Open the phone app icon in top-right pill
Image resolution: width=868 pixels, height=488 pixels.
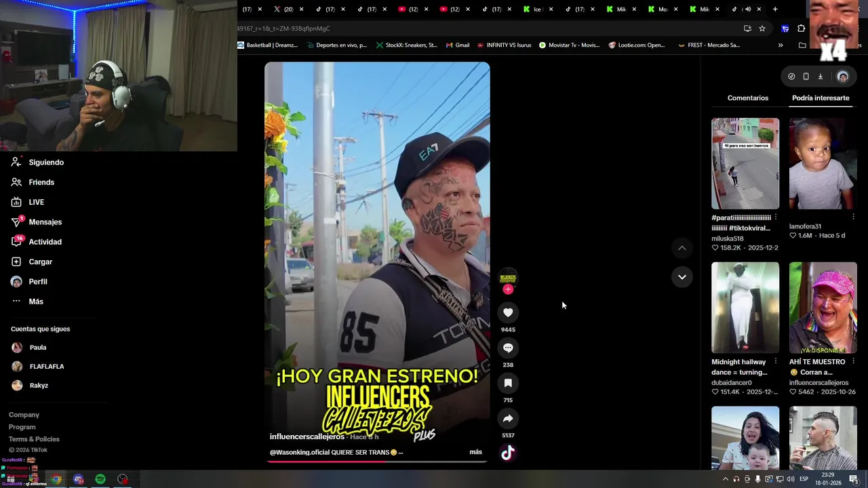pos(806,77)
